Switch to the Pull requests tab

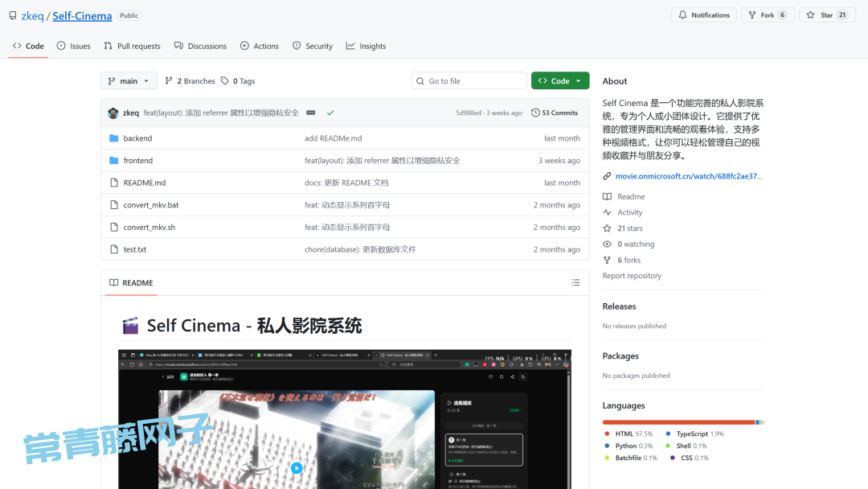coord(132,47)
